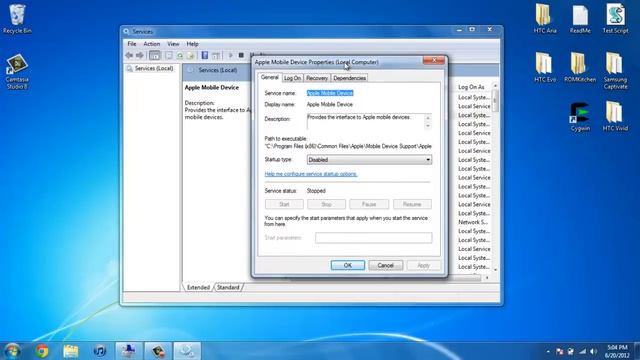Click the Start Service play toolbar icon

click(230, 55)
